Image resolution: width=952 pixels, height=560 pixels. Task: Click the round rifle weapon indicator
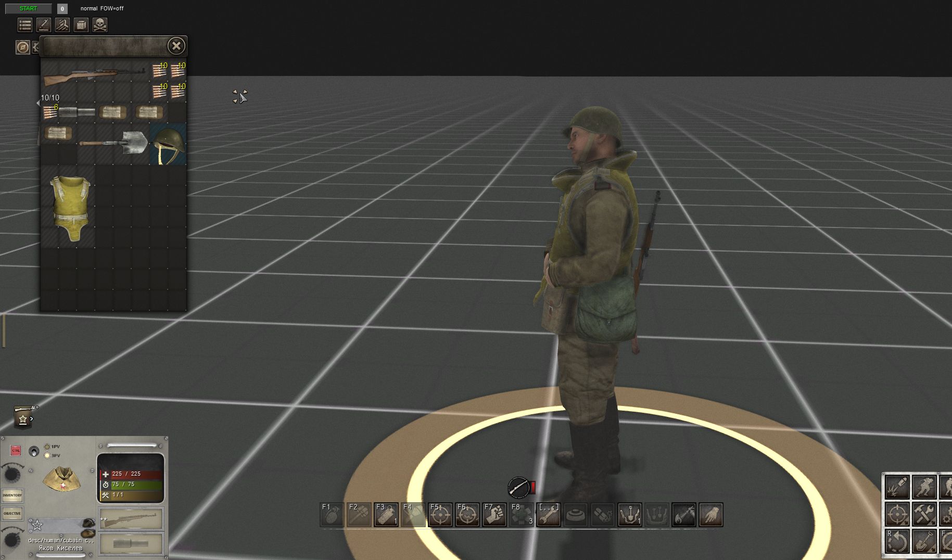point(518,488)
